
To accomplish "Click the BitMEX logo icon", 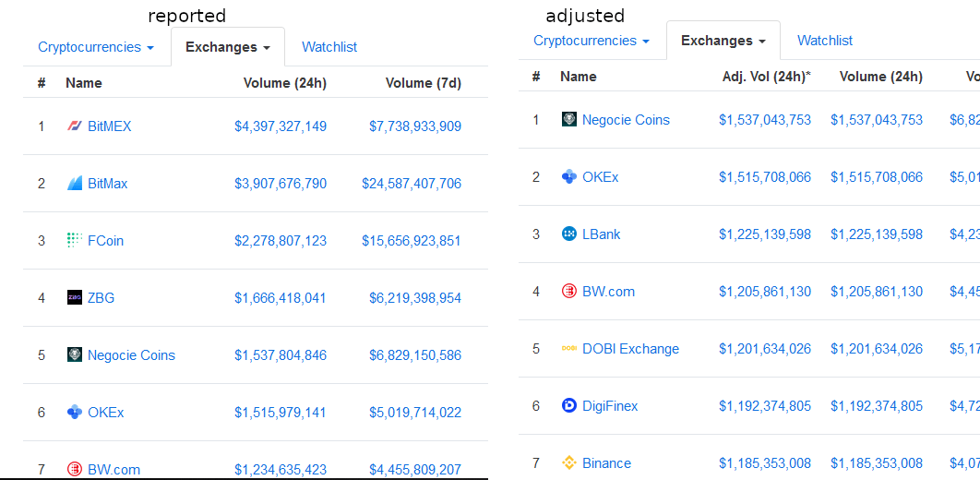I will (75, 126).
